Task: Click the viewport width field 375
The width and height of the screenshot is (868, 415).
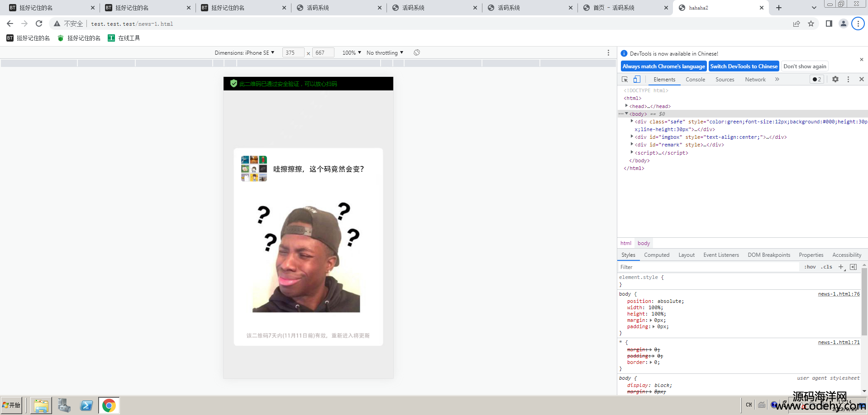Action: 293,53
